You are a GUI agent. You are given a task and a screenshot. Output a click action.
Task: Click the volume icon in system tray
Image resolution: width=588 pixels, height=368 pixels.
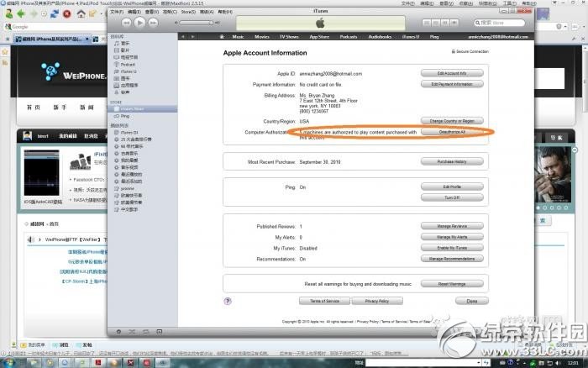click(558, 363)
